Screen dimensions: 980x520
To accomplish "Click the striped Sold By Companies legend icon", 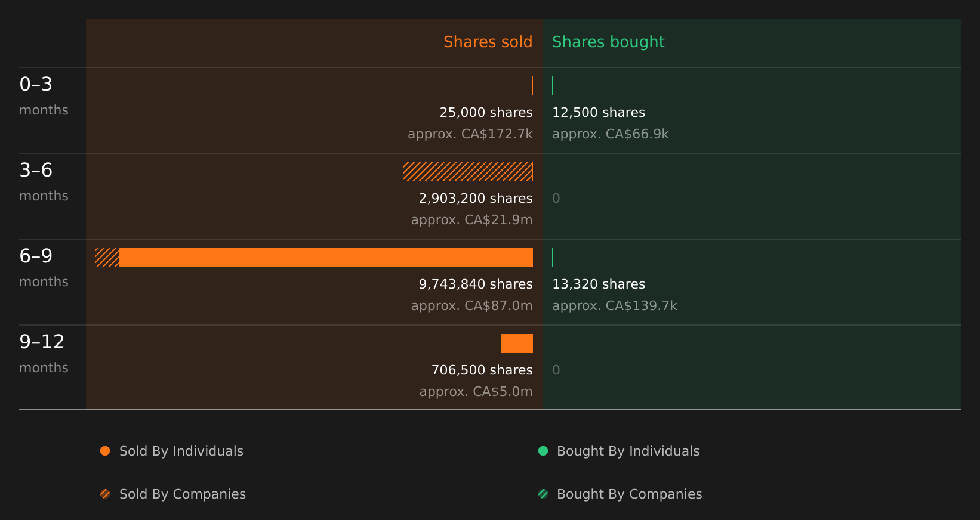I will tap(105, 494).
